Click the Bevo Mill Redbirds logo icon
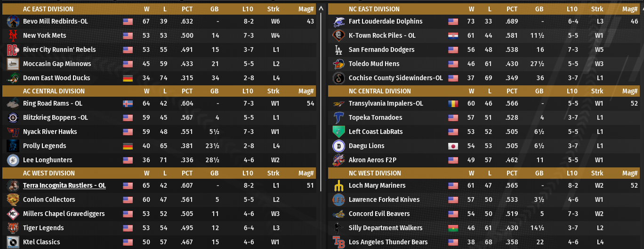This screenshot has height=249, width=644. tap(13, 21)
